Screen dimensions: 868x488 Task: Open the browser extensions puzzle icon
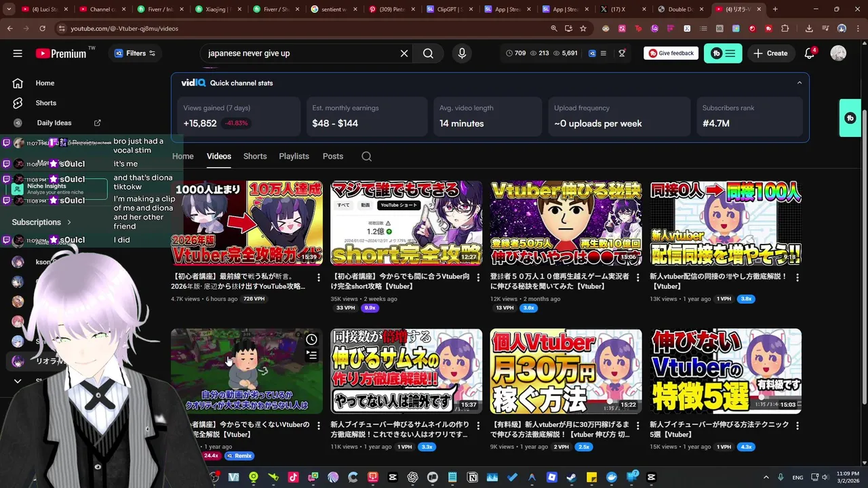[785, 28]
